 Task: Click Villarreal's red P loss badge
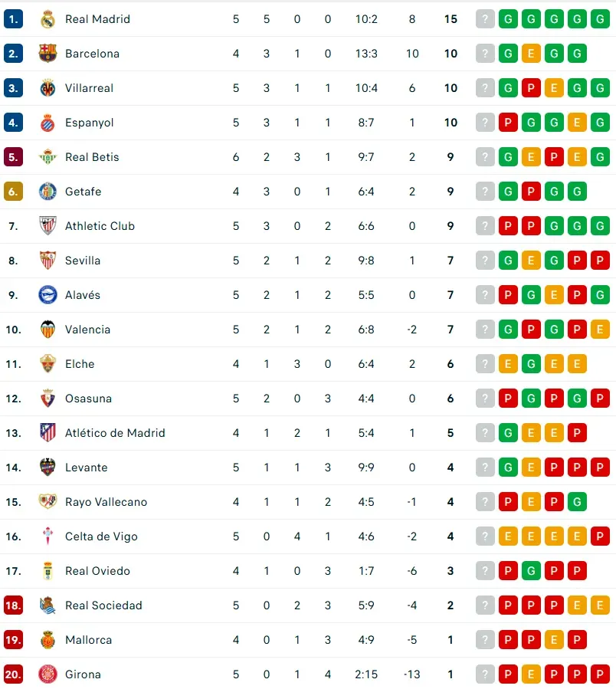click(531, 88)
